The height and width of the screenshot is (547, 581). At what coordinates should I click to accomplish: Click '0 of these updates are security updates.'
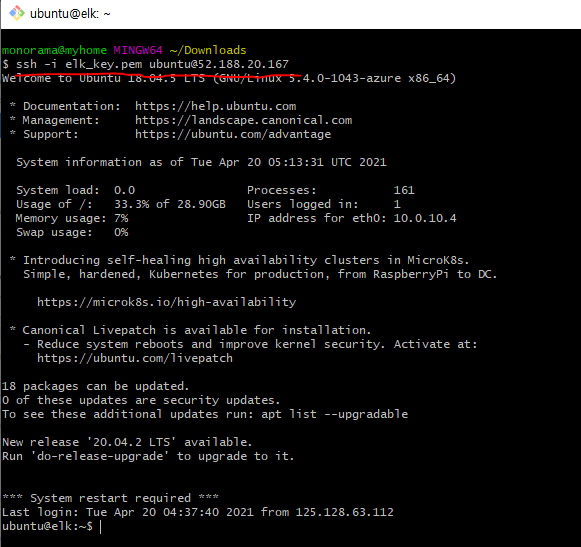click(141, 400)
